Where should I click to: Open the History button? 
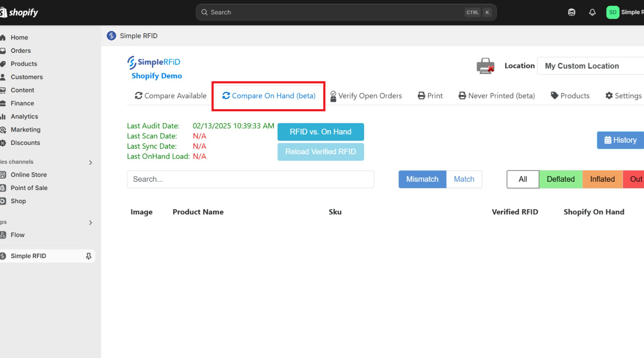pyautogui.click(x=620, y=140)
